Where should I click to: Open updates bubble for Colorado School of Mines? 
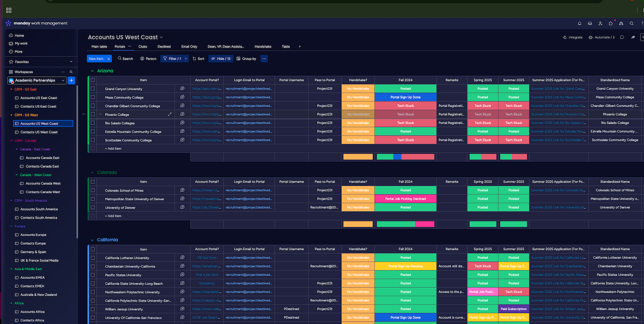pos(182,190)
